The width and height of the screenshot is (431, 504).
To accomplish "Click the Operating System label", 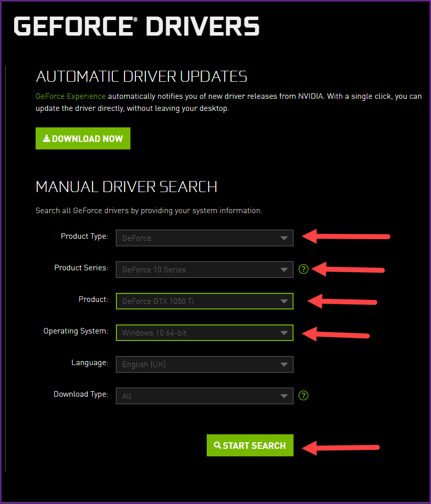I will [76, 331].
